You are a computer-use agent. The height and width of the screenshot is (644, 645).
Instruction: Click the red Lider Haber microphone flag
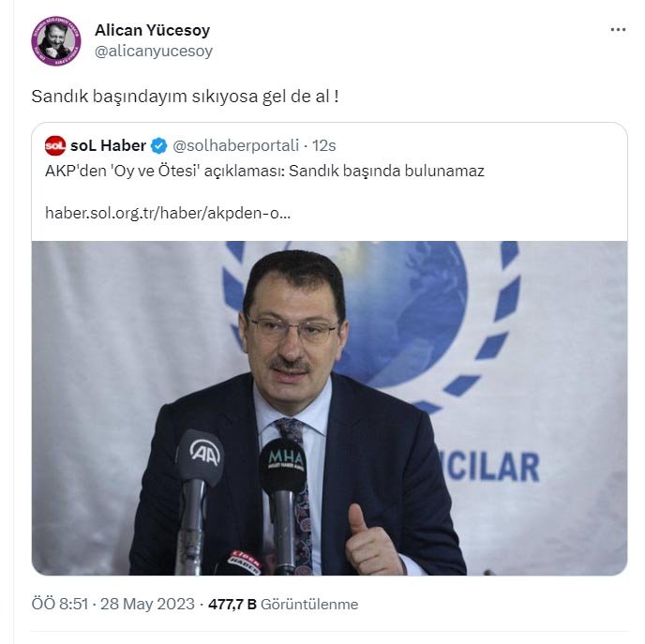(245, 562)
